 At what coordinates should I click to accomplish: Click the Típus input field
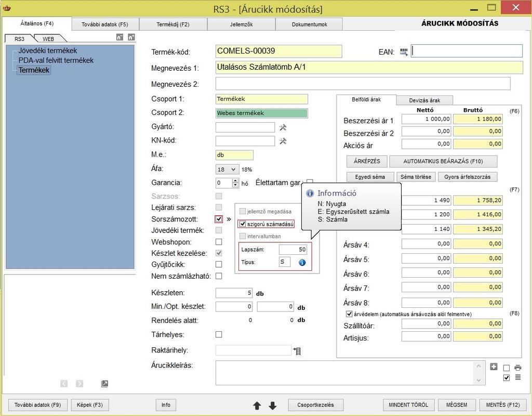click(x=285, y=262)
